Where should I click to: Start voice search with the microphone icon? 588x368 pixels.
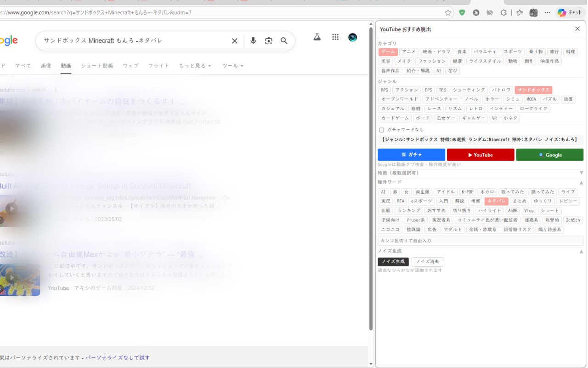coord(253,41)
